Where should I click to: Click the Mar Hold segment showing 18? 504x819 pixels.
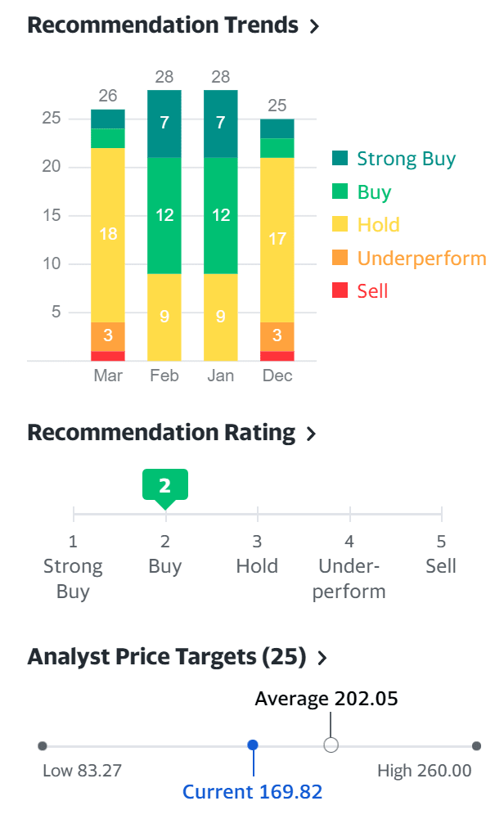point(108,235)
